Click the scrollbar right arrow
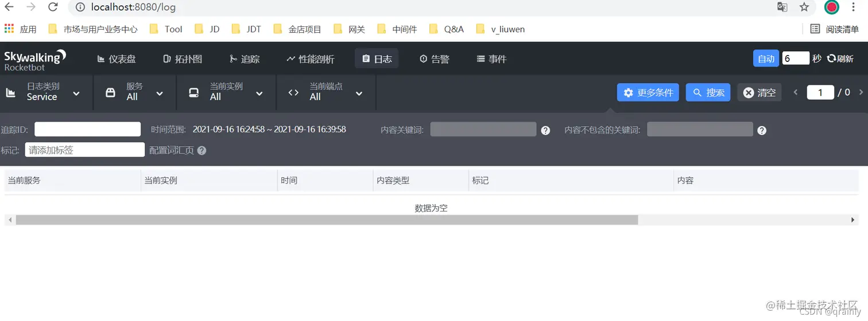The width and height of the screenshot is (868, 321). 854,220
